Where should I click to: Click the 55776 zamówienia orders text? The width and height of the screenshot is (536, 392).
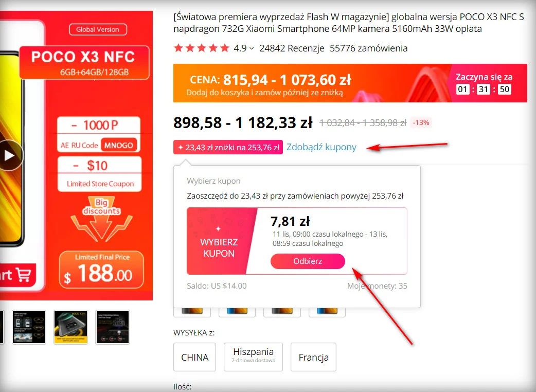coord(368,48)
